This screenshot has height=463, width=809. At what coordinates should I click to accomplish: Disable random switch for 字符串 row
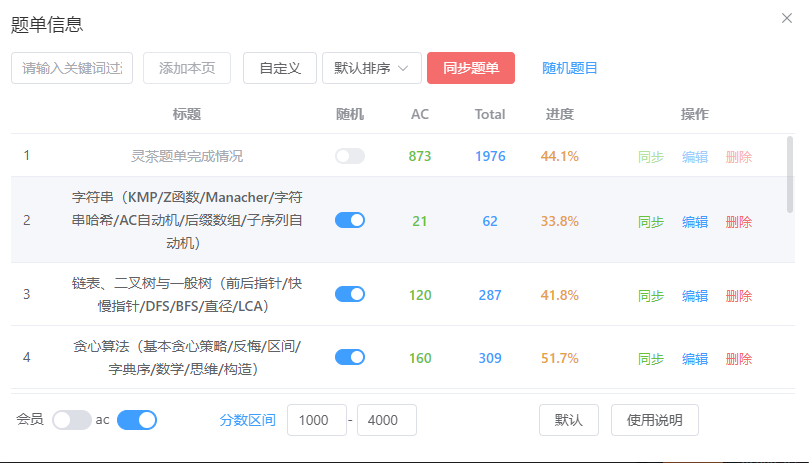coord(350,221)
